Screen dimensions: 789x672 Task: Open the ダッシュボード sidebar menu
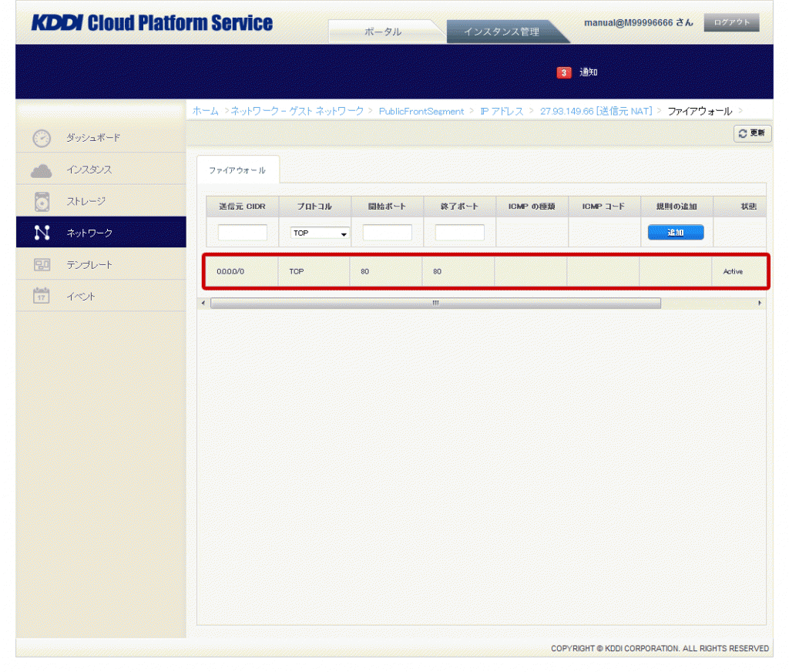101,137
